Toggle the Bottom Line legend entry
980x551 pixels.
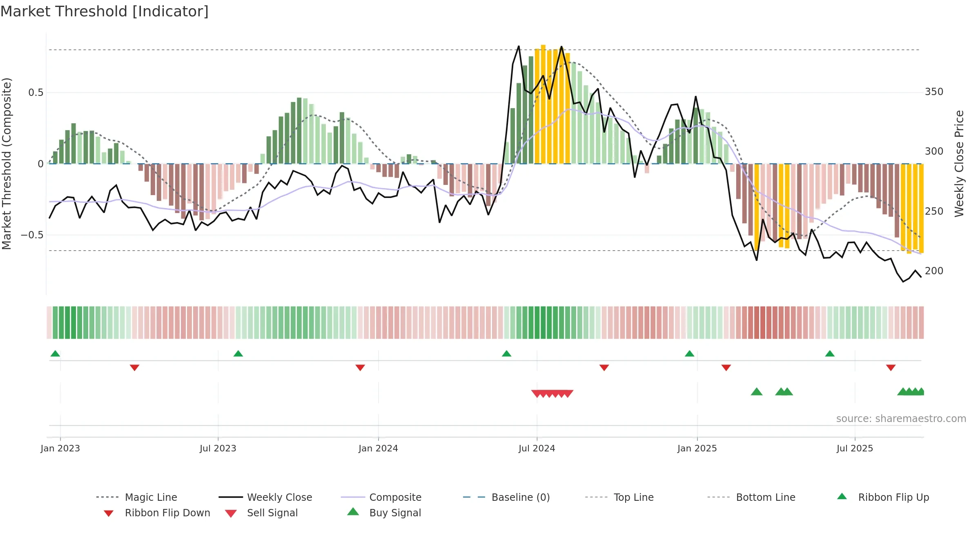point(751,497)
